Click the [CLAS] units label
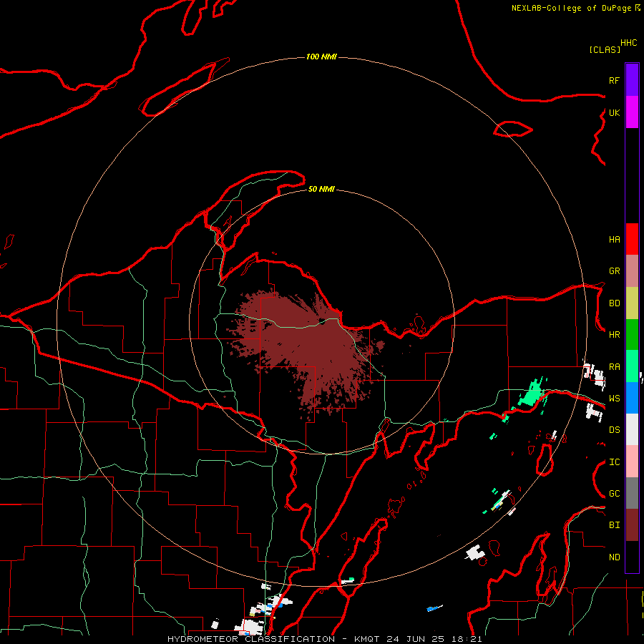This screenshot has height=644, width=644. click(x=605, y=49)
